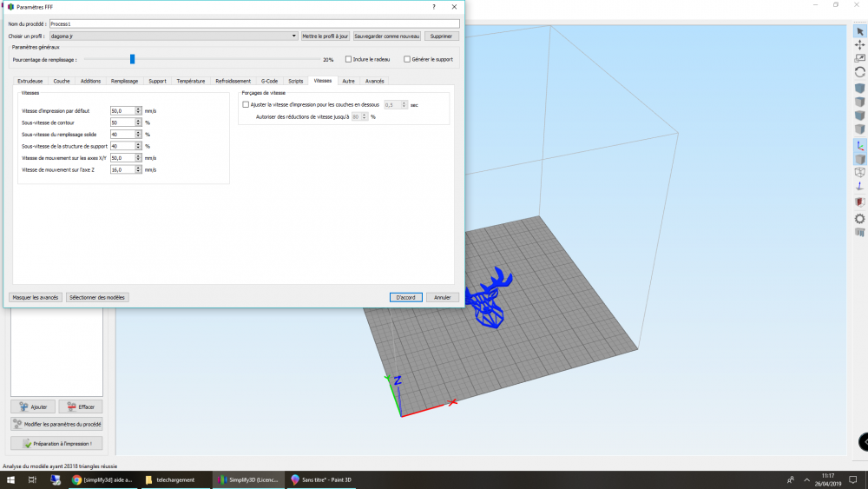Open the Extrudeuse tab
Screen dimensions: 868x489
tap(30, 81)
